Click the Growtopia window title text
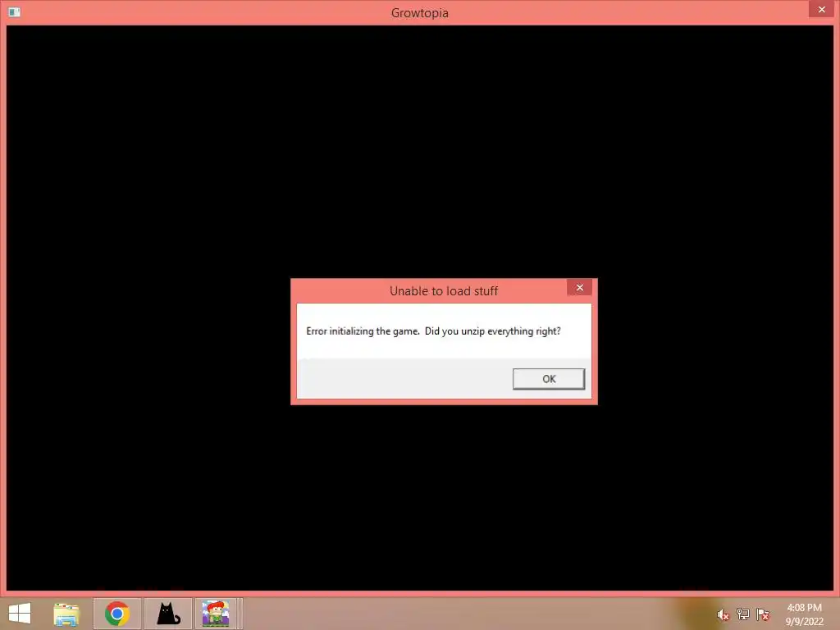The height and width of the screenshot is (630, 840). point(419,13)
